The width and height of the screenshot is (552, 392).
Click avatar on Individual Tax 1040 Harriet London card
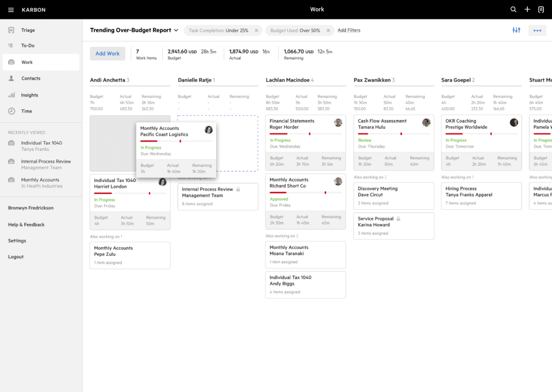tap(162, 182)
